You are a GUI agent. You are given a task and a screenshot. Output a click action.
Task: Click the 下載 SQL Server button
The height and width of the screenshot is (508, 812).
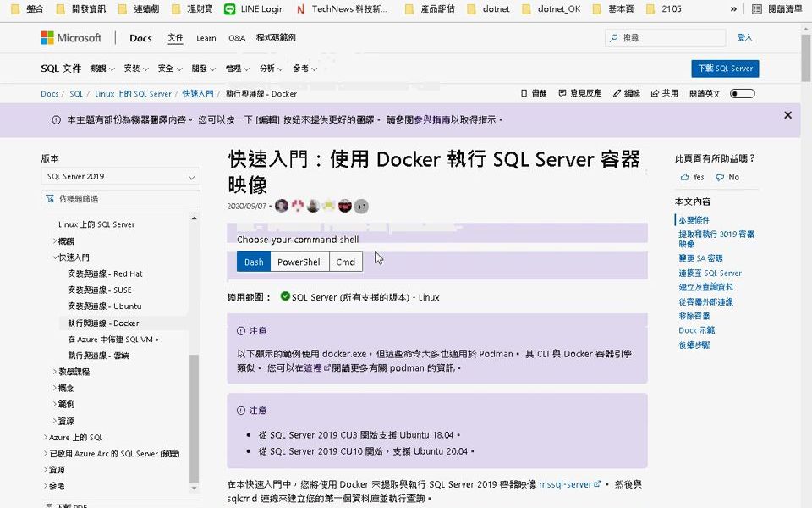[725, 69]
